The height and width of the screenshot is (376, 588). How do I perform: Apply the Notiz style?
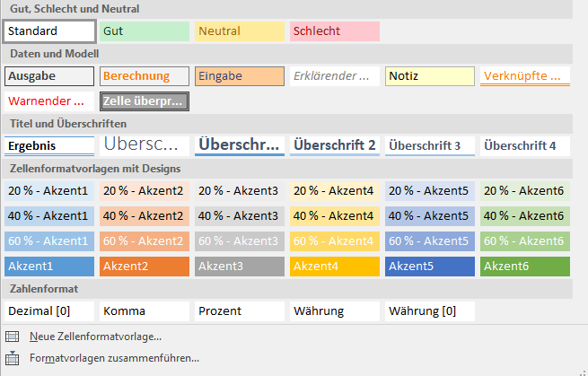coord(430,76)
